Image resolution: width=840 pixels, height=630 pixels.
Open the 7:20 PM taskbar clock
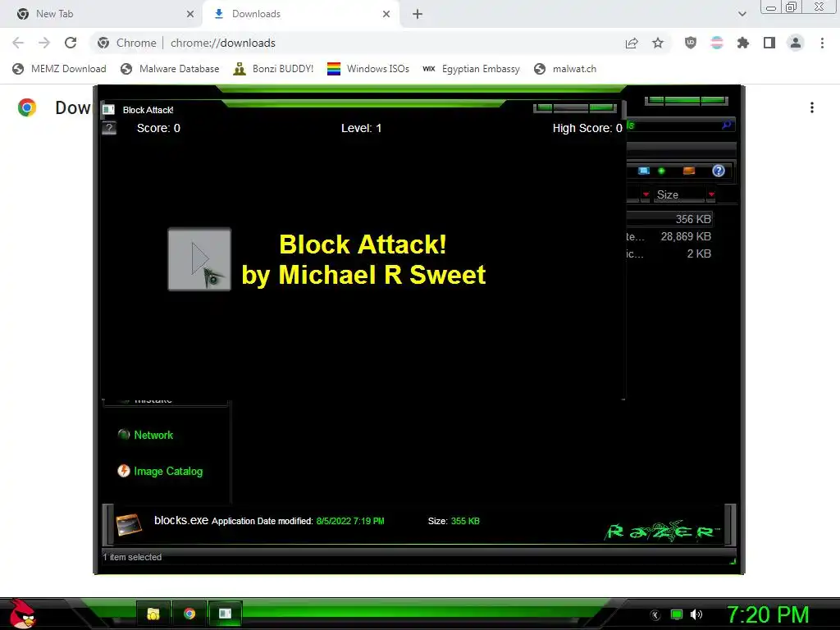click(767, 614)
